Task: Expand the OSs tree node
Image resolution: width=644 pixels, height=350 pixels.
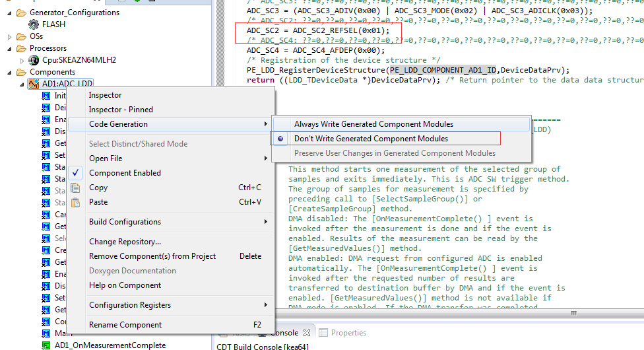Action: [9, 37]
